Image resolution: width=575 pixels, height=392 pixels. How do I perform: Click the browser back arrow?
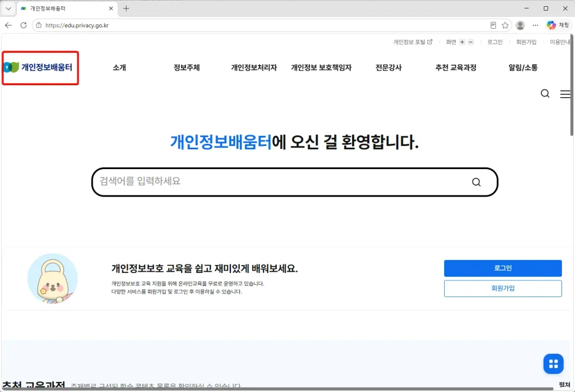[8, 25]
